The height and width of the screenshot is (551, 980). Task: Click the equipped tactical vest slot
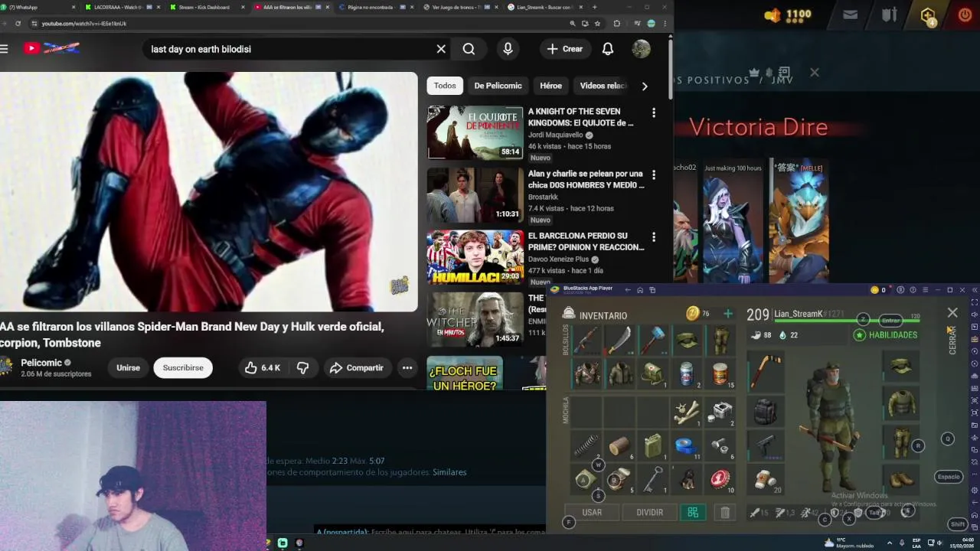point(901,403)
